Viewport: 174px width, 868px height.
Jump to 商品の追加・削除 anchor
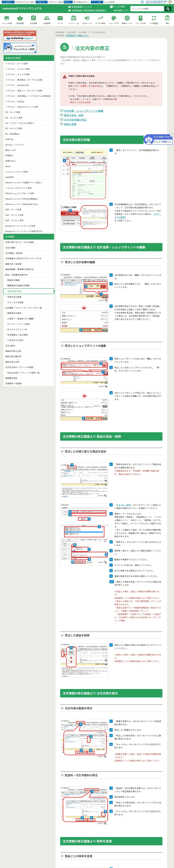click(74, 115)
